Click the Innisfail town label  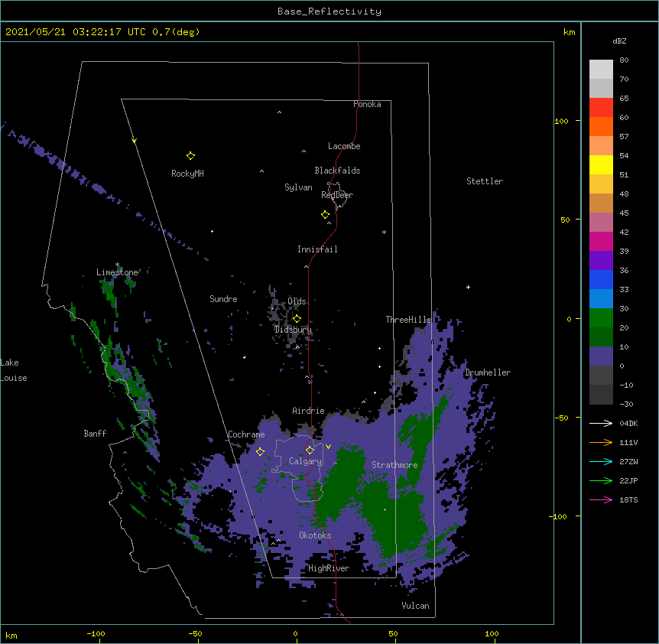(x=317, y=249)
